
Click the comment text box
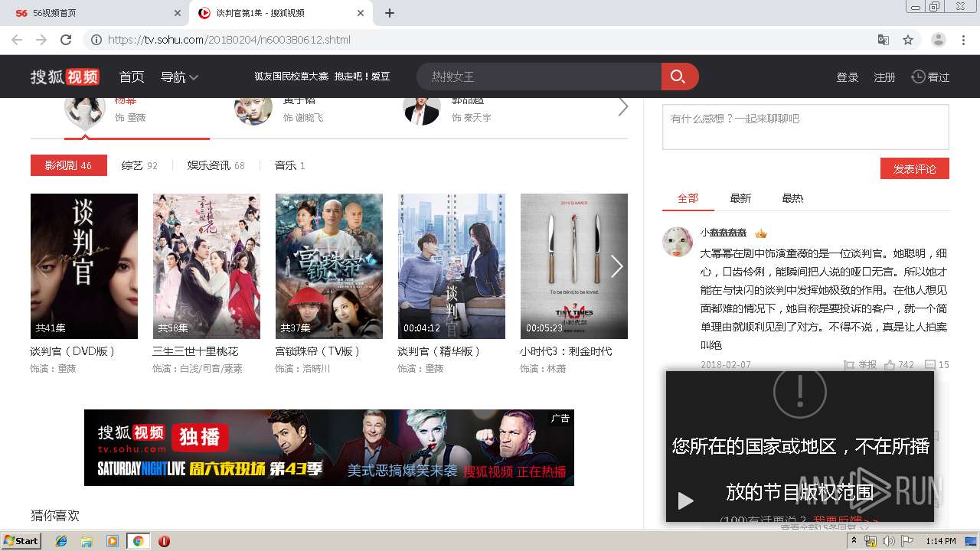pyautogui.click(x=805, y=126)
